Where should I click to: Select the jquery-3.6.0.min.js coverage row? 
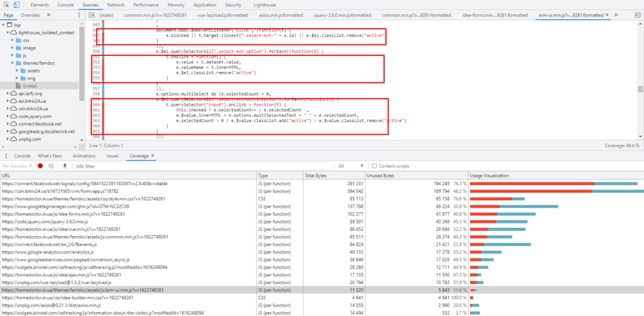(x=322, y=222)
